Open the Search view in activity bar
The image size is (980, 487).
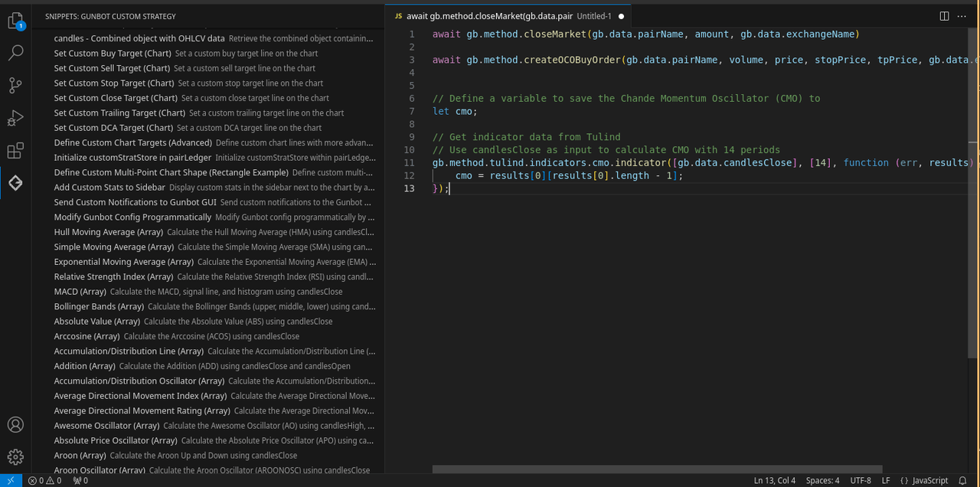click(15, 53)
